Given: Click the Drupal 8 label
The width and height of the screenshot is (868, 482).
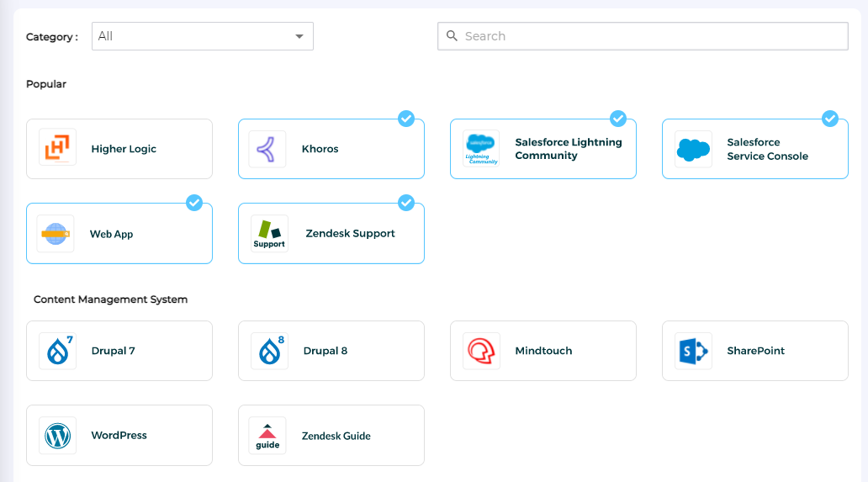Looking at the screenshot, I should point(325,351).
